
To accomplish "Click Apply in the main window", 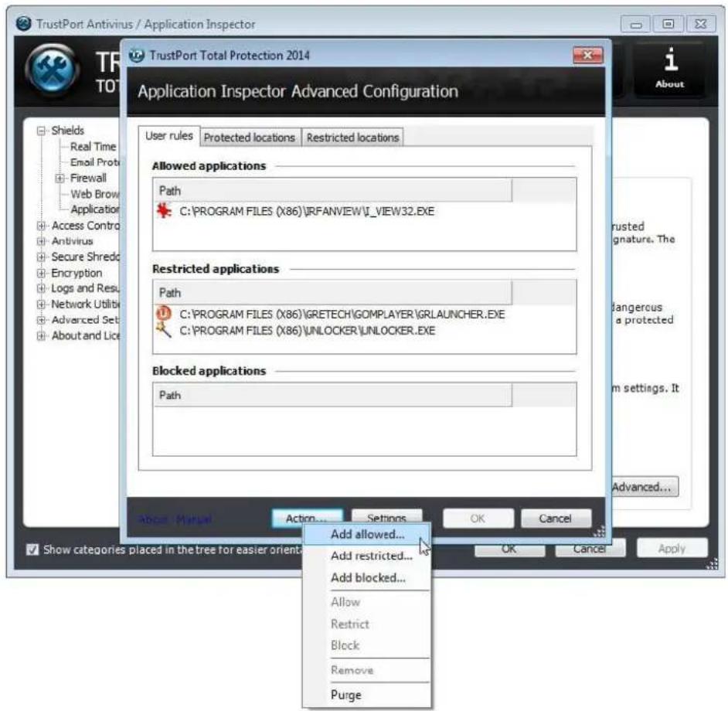I will pos(672,549).
